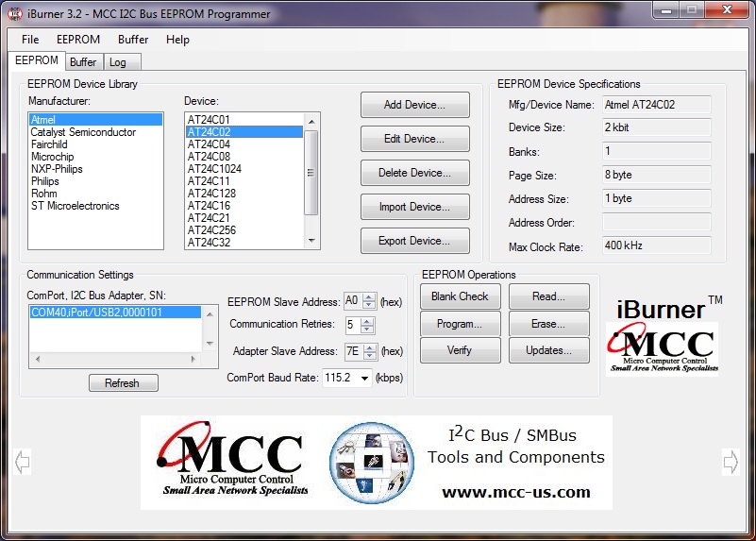Viewport: 756px width, 541px height.
Task: Decrease the Adapter Slave Address value
Action: [x=370, y=355]
